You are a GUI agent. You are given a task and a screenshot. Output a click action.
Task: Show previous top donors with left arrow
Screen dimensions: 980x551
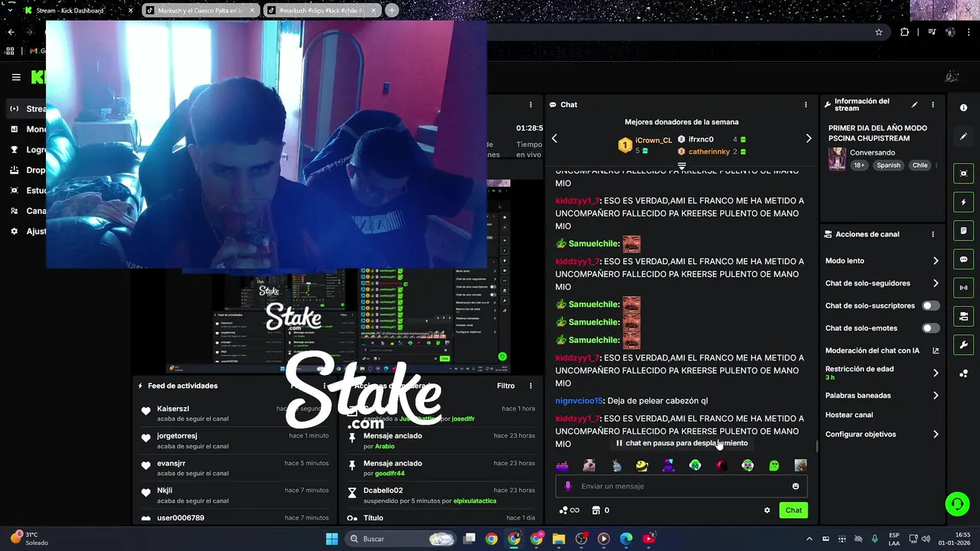[x=554, y=139]
